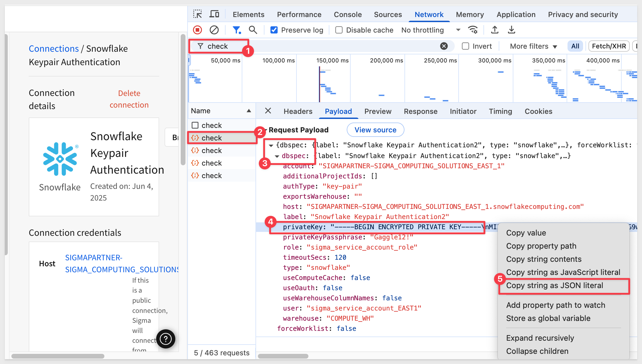The image size is (642, 364).
Task: Open the Timing tab
Action: point(500,111)
